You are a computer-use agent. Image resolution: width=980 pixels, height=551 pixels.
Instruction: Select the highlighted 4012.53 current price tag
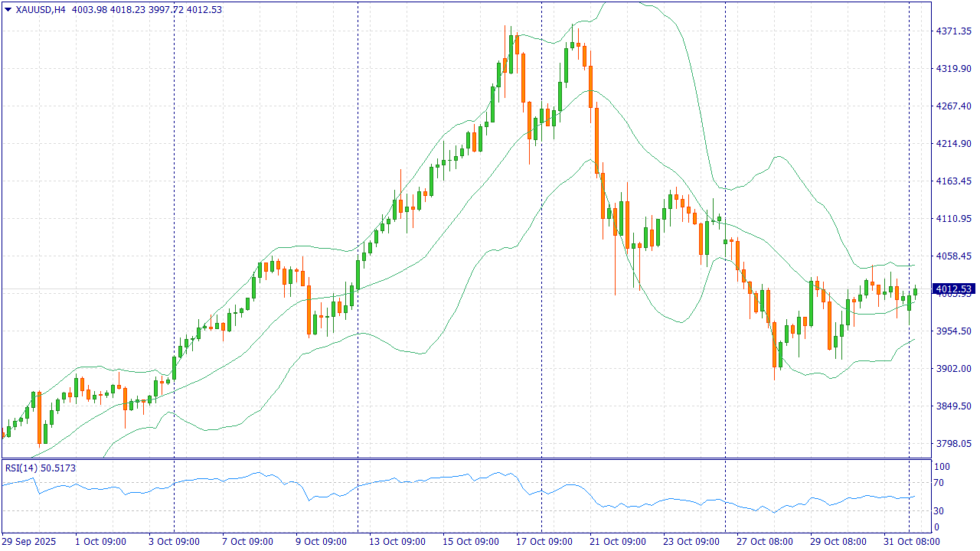coord(953,289)
